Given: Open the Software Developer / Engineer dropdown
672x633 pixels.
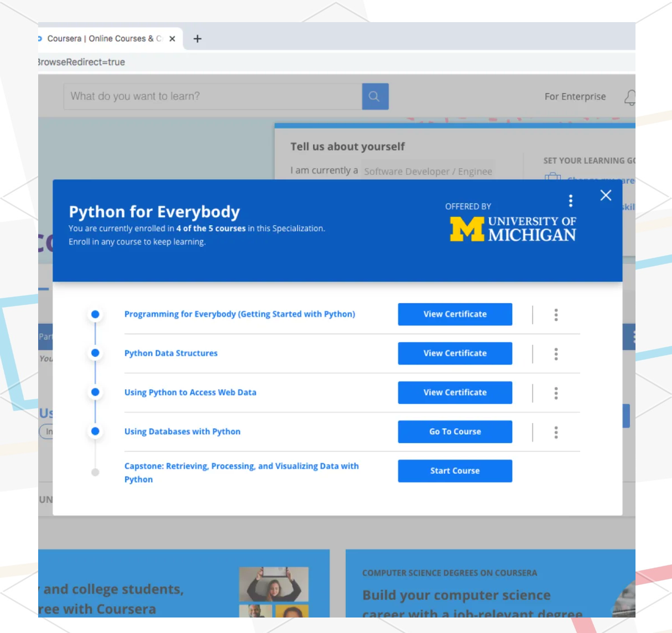Looking at the screenshot, I should pos(429,172).
